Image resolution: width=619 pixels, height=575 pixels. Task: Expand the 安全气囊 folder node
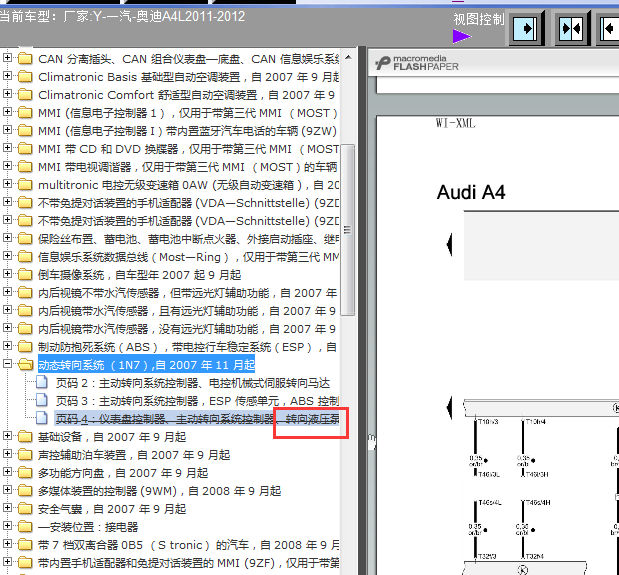click(x=7, y=508)
